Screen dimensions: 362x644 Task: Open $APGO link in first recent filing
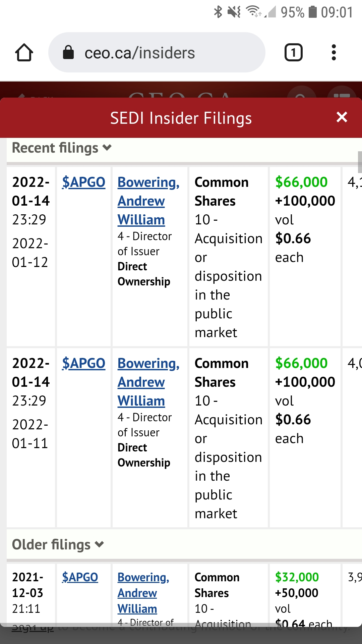click(x=83, y=182)
